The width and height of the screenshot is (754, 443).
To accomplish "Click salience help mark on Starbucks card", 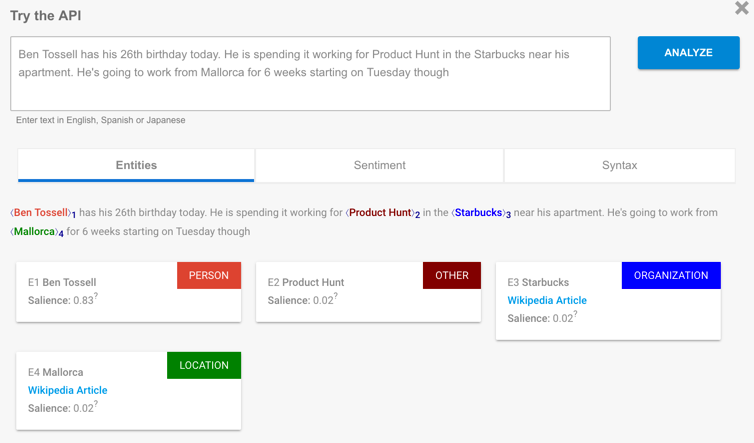I will tap(575, 314).
